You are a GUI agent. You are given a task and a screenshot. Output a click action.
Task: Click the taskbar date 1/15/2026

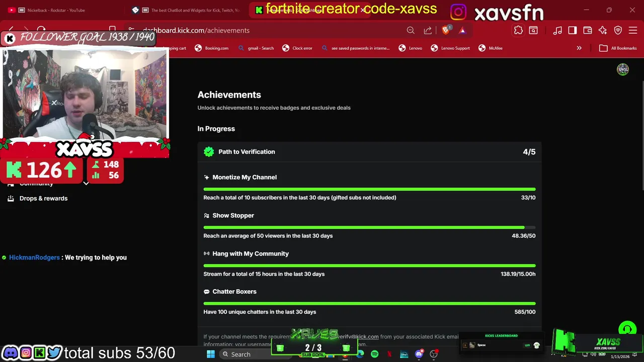click(x=620, y=357)
